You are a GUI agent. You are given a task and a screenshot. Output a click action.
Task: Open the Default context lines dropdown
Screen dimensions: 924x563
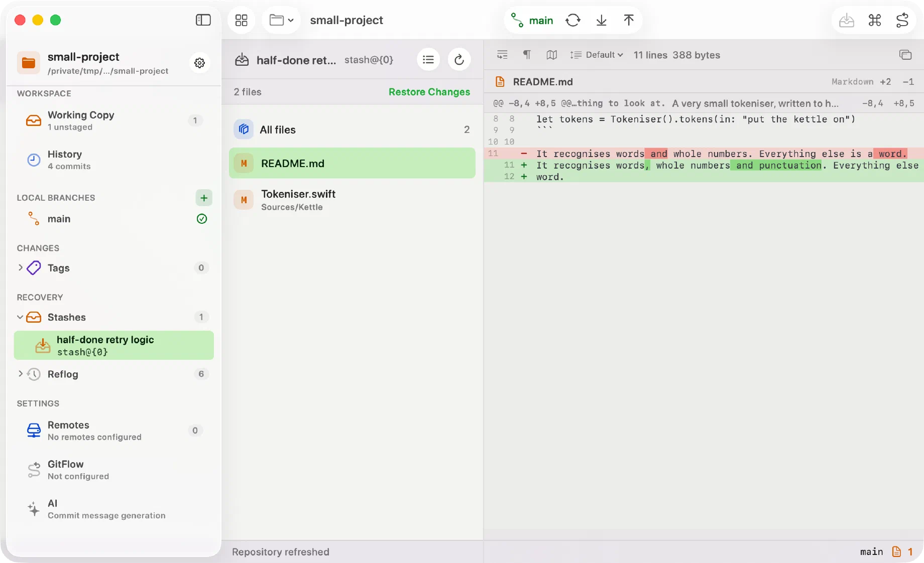[x=597, y=55]
